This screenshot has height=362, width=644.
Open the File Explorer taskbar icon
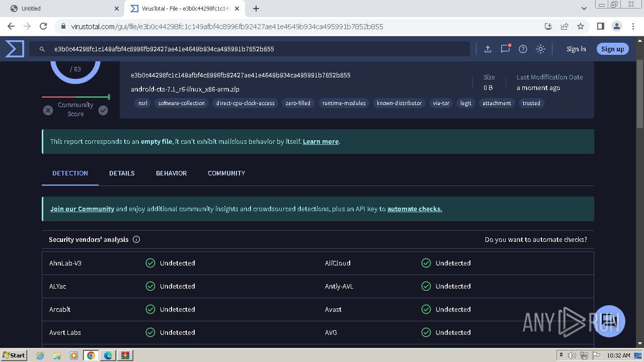pos(57,355)
